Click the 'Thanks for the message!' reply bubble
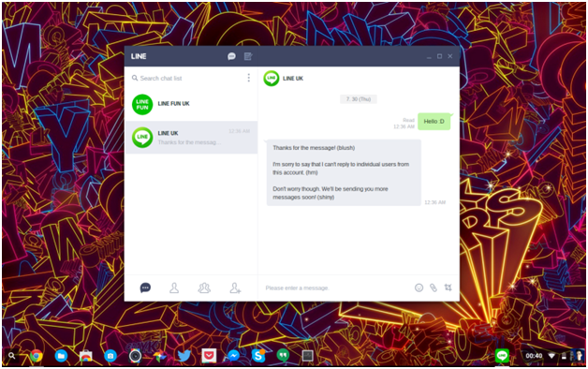588x369 pixels. click(x=344, y=172)
